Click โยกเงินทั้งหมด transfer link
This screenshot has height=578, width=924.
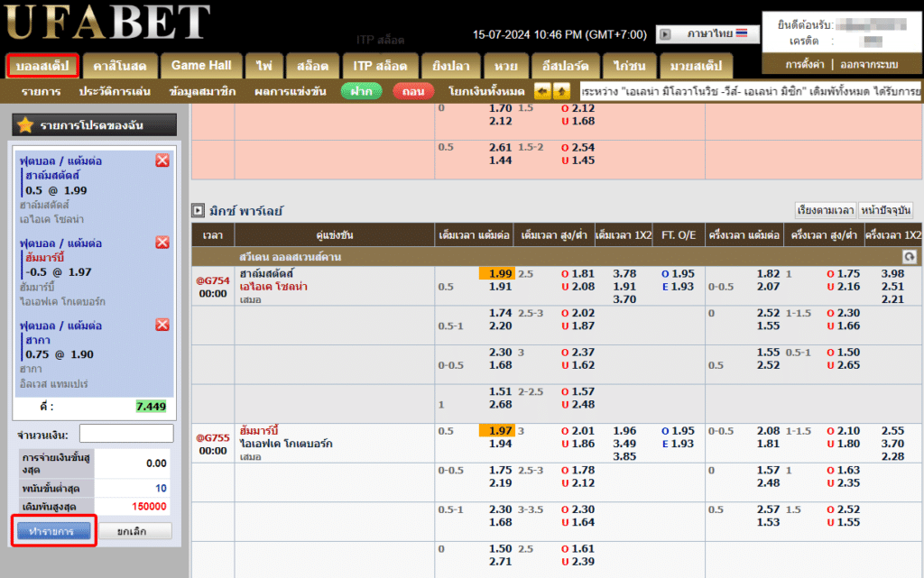486,91
